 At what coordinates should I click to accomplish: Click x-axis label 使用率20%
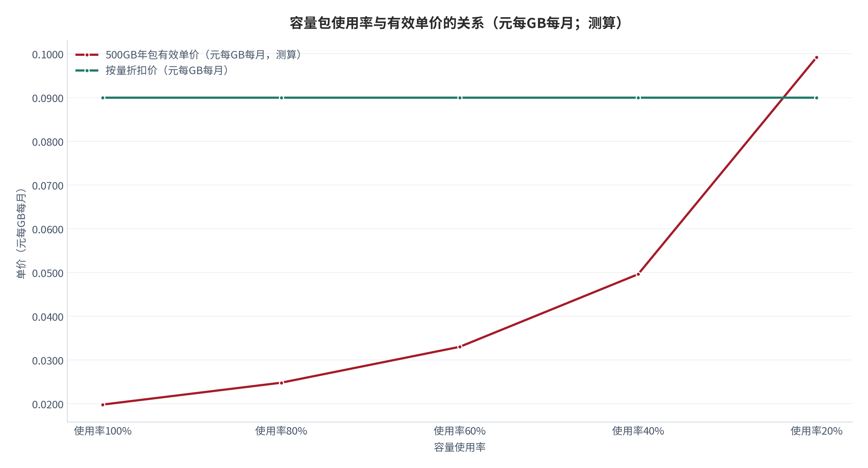tap(817, 431)
